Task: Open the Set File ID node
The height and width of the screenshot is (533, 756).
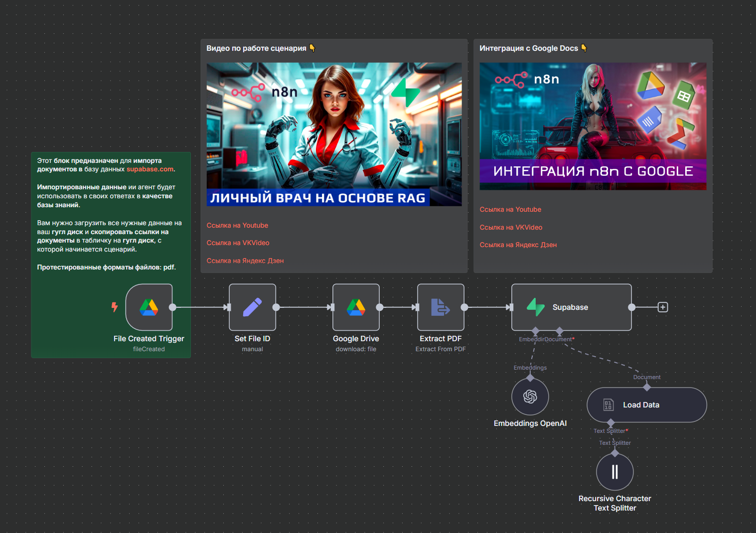Action: click(253, 307)
